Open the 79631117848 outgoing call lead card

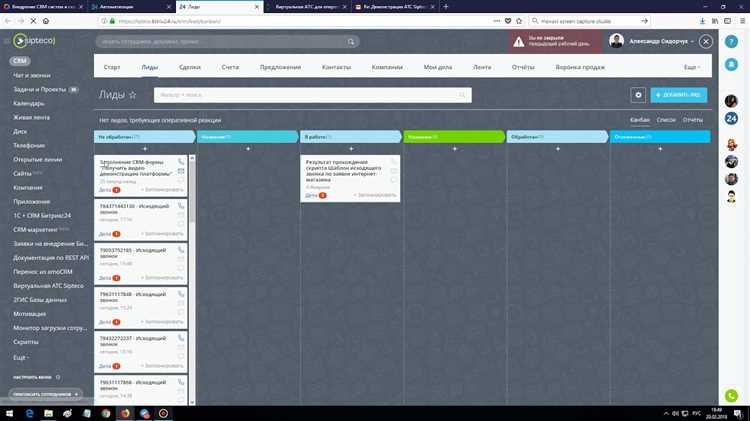[x=141, y=308]
